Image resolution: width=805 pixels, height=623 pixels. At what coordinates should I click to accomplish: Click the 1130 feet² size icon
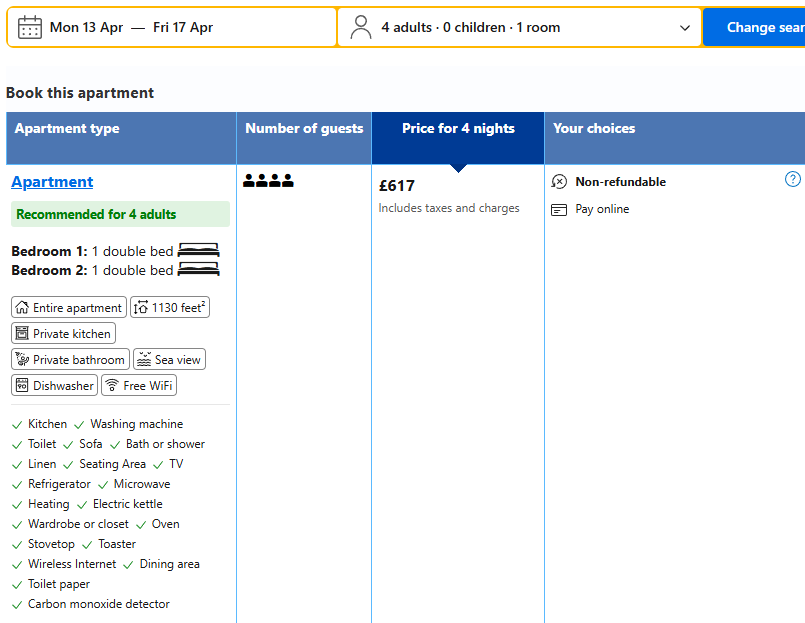[141, 307]
